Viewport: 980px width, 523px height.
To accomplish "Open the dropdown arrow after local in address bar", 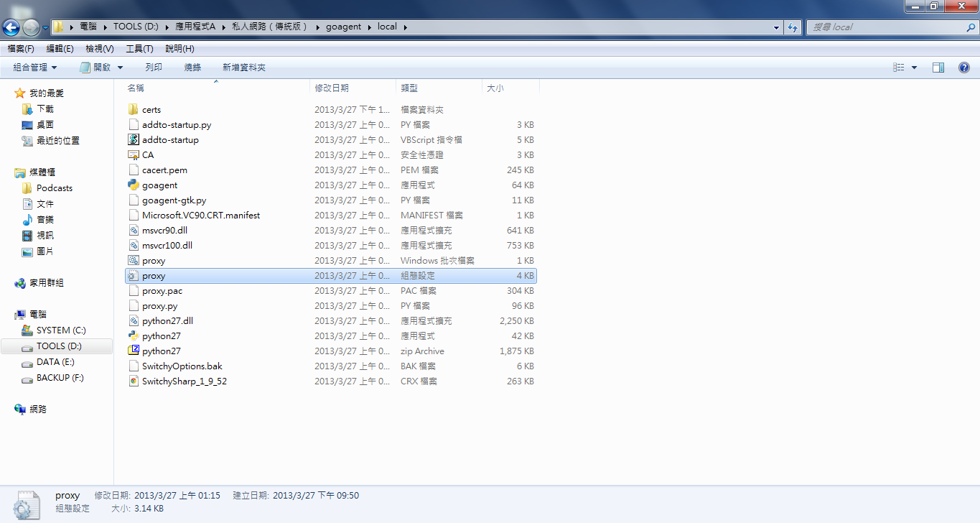I will (x=405, y=27).
